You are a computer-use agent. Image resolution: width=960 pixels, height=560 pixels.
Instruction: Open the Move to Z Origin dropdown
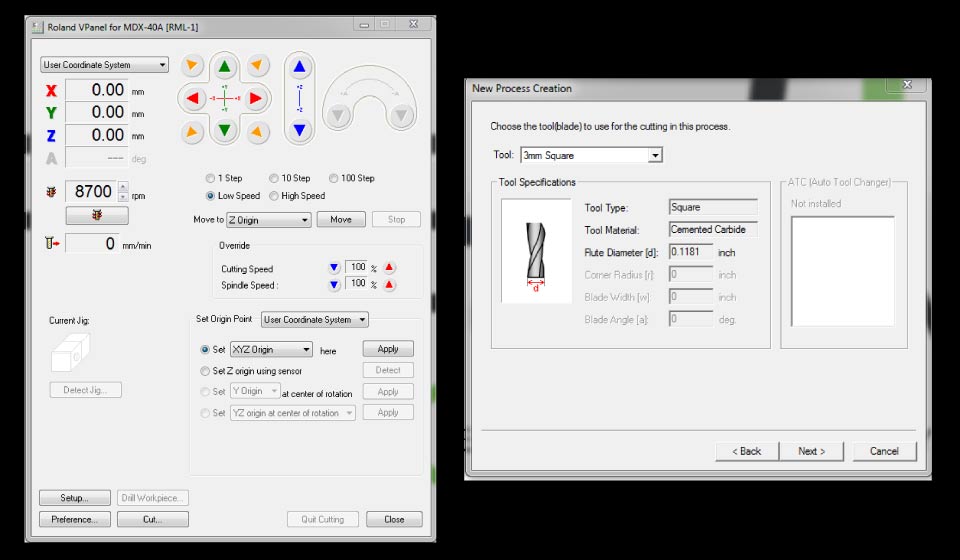click(x=269, y=220)
